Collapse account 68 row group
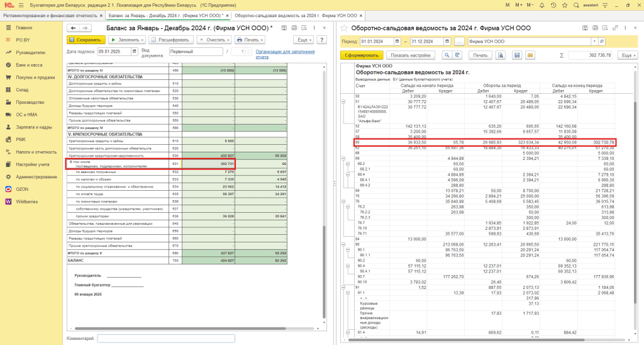The width and height of the screenshot is (644, 345). (343, 158)
